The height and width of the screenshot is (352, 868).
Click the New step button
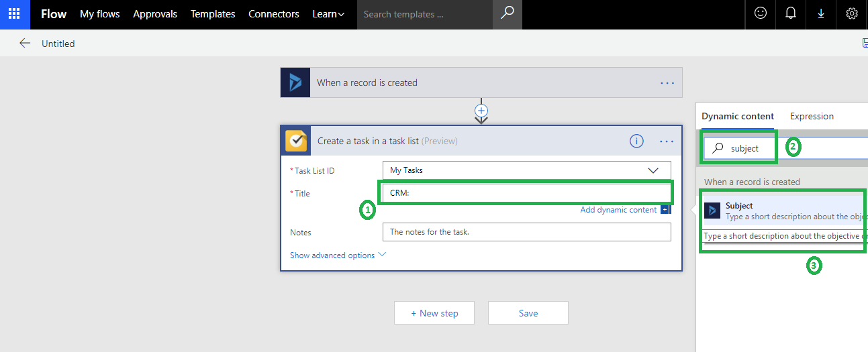[434, 313]
